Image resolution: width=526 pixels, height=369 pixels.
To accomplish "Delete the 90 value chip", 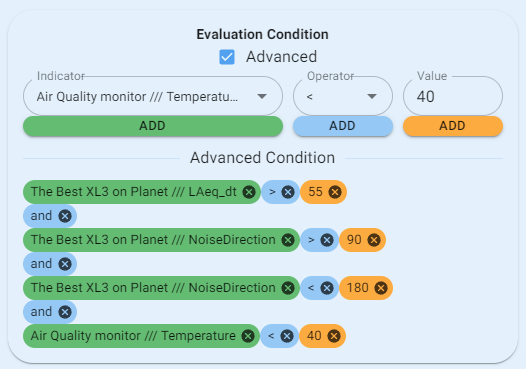I will coord(374,240).
